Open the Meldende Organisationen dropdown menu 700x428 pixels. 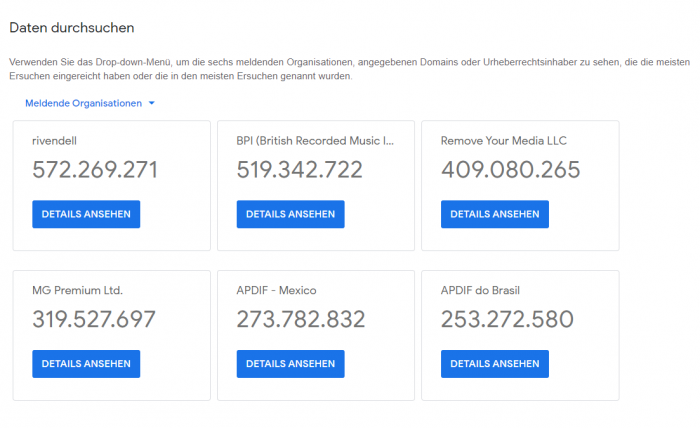pos(89,103)
